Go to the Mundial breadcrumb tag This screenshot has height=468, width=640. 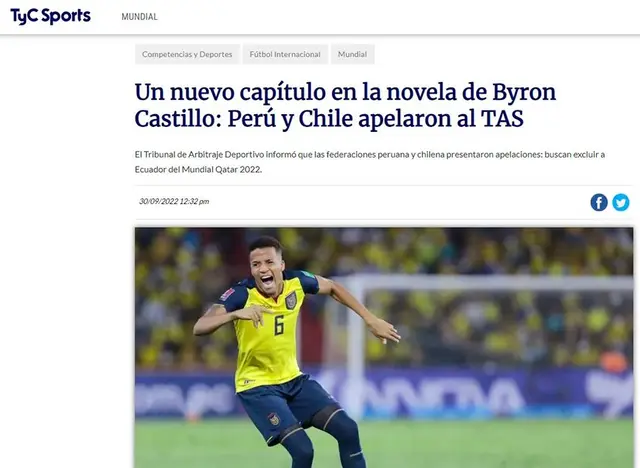352,54
